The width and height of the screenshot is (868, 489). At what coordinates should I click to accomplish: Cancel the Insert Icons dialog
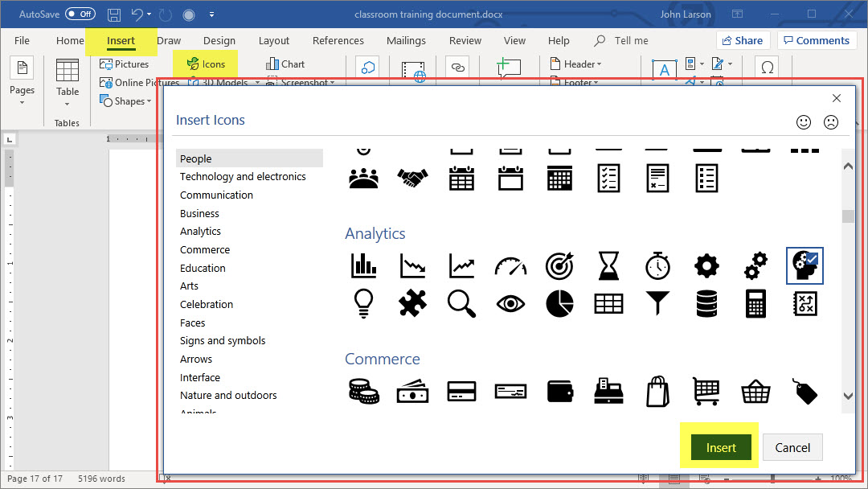pyautogui.click(x=792, y=448)
